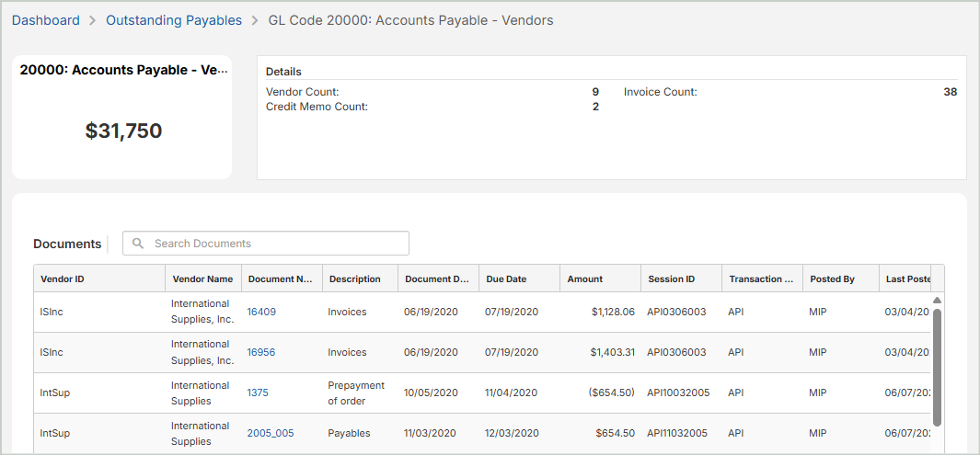Screen dimensions: 980x455
Task: Click the search magnifier icon in Documents
Action: click(x=138, y=244)
